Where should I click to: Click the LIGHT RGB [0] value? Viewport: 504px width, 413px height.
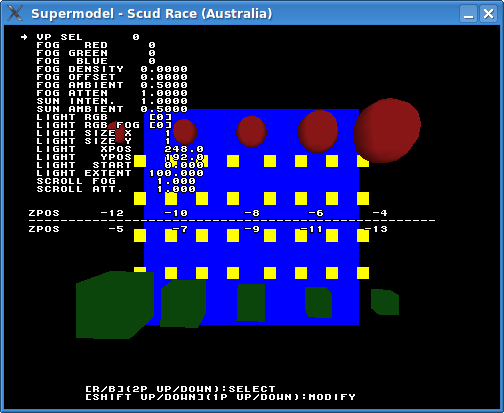pyautogui.click(x=160, y=117)
